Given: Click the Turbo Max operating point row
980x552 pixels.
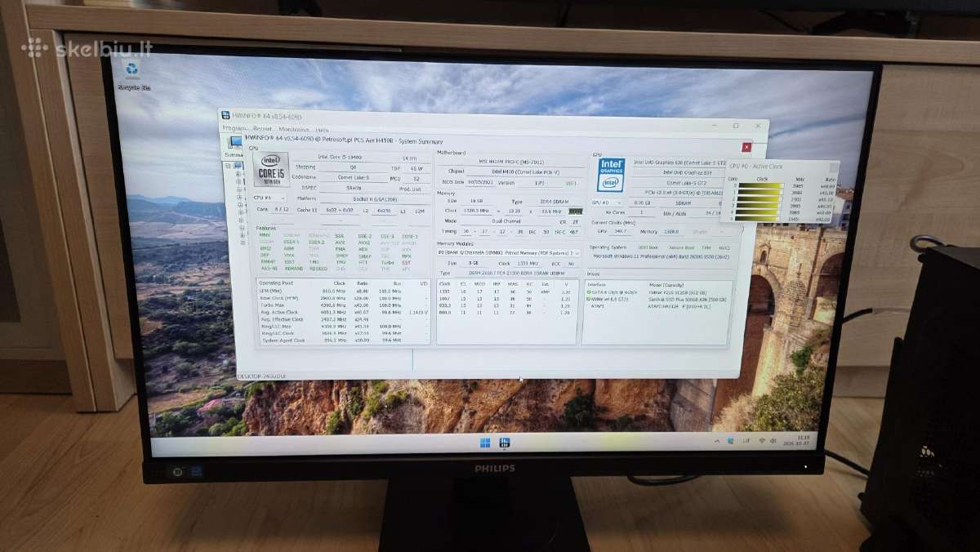Looking at the screenshot, I should pos(343,305).
